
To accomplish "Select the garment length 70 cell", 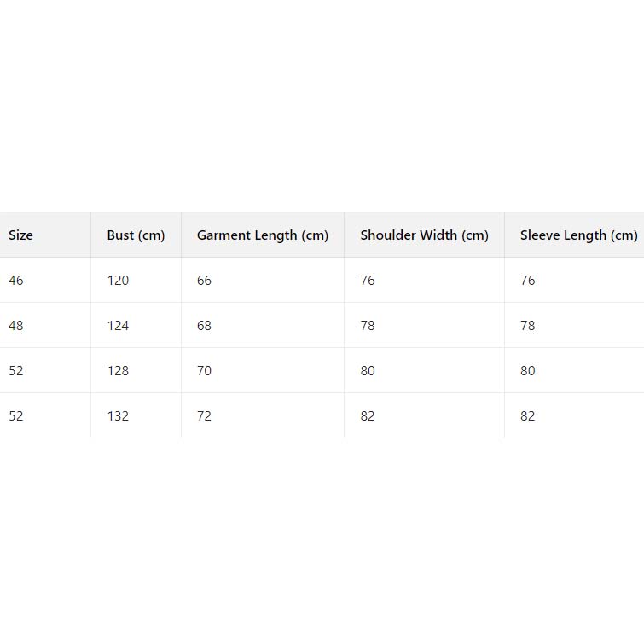I will point(204,371).
